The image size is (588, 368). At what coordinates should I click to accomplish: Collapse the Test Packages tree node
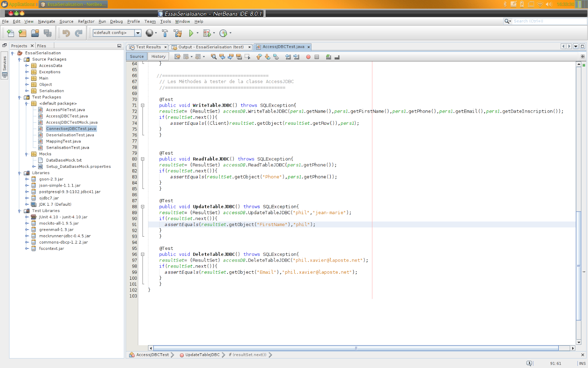coord(19,97)
